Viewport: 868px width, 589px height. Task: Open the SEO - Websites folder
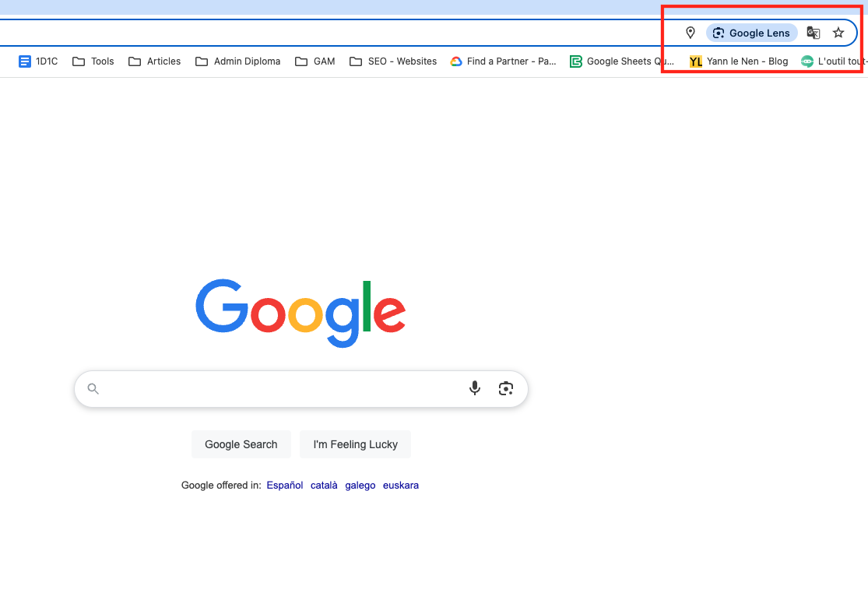point(394,61)
